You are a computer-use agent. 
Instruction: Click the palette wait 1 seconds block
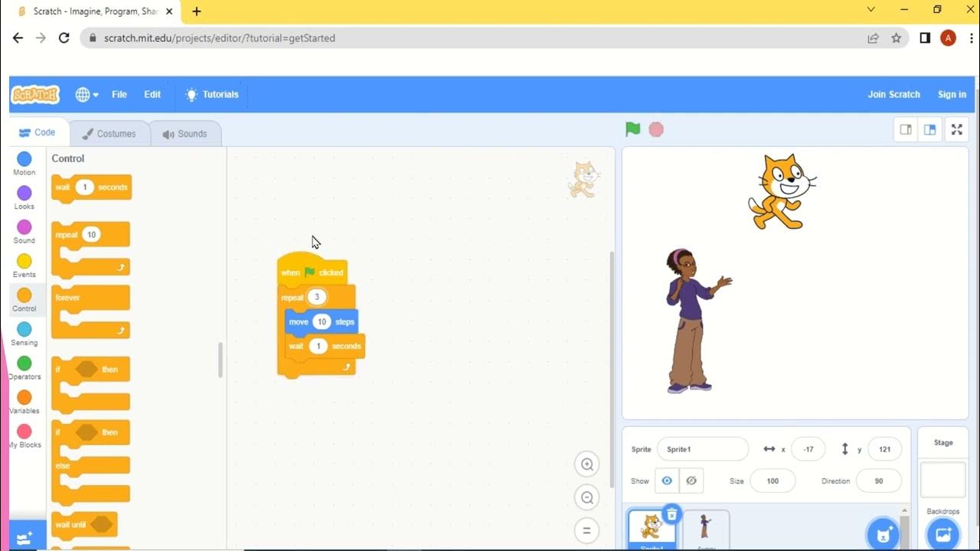point(91,188)
